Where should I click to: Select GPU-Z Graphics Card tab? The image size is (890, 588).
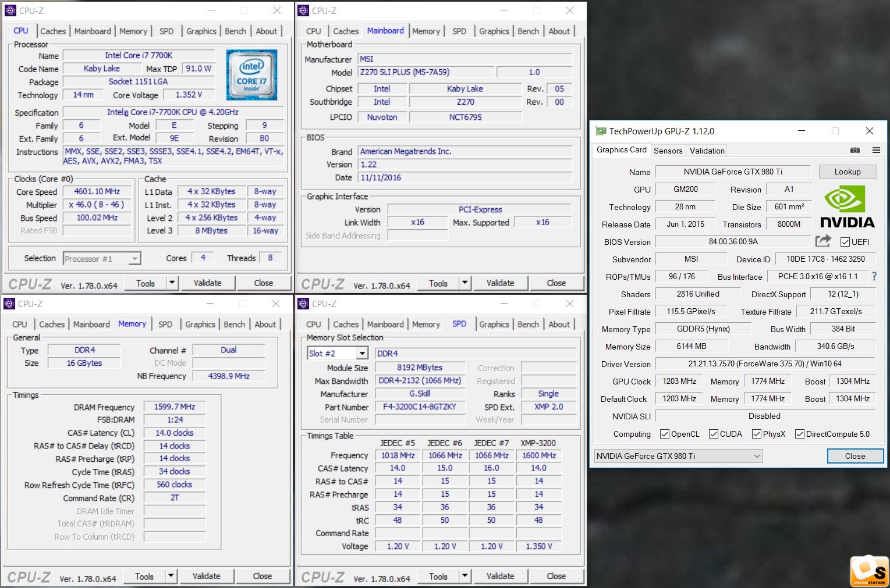coord(621,149)
